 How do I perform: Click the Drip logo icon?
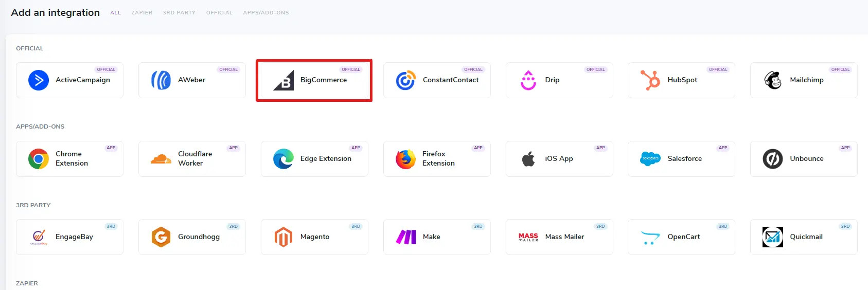point(528,80)
